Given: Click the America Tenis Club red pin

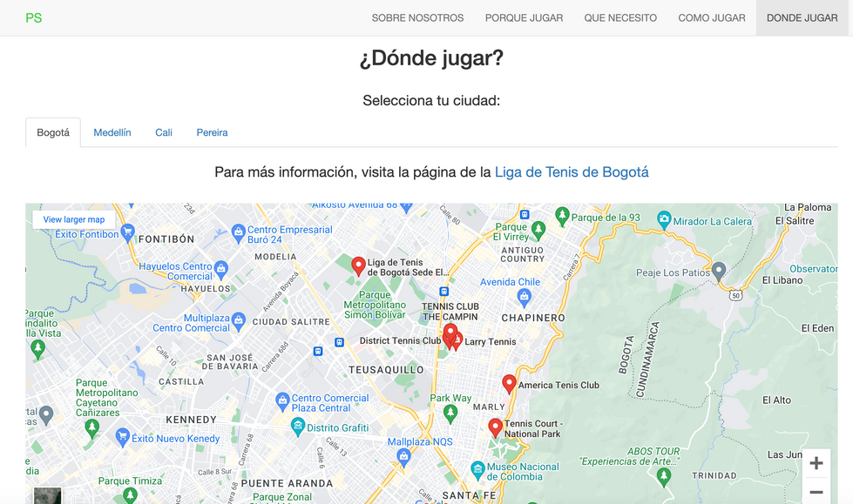Looking at the screenshot, I should [509, 384].
